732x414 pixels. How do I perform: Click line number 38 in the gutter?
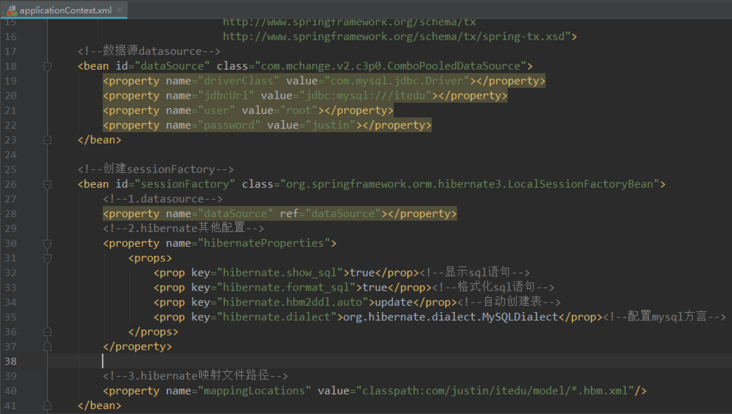pos(10,361)
